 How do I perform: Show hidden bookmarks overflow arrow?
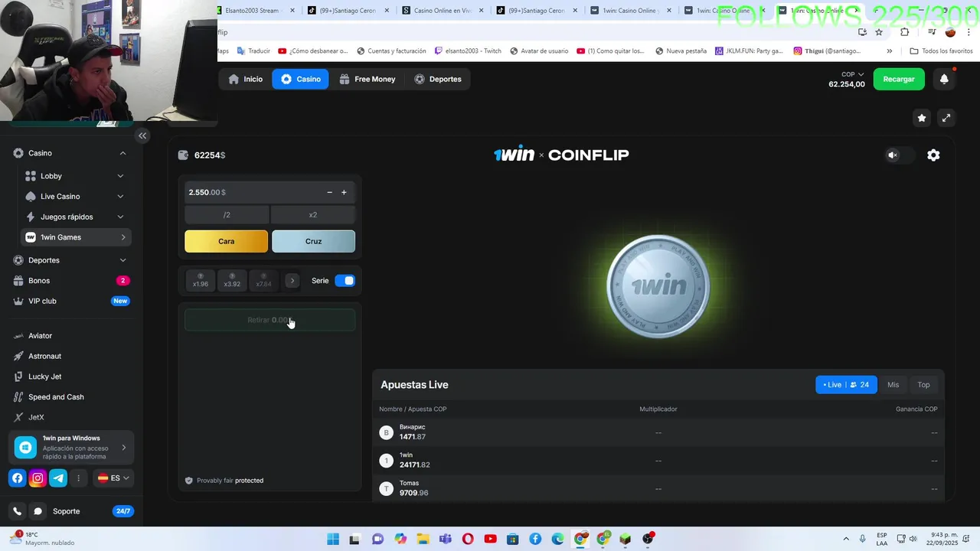click(x=889, y=51)
